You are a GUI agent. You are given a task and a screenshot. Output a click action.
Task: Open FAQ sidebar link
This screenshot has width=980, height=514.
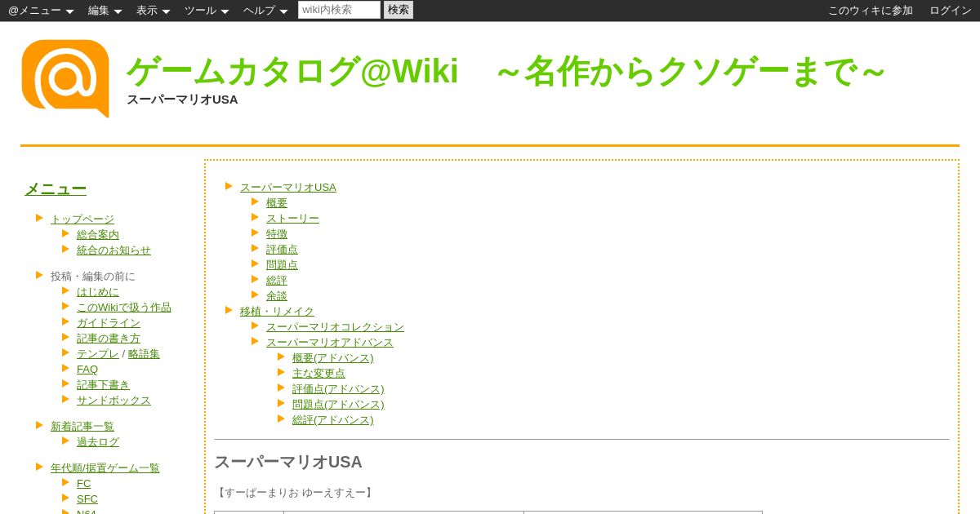coord(87,369)
